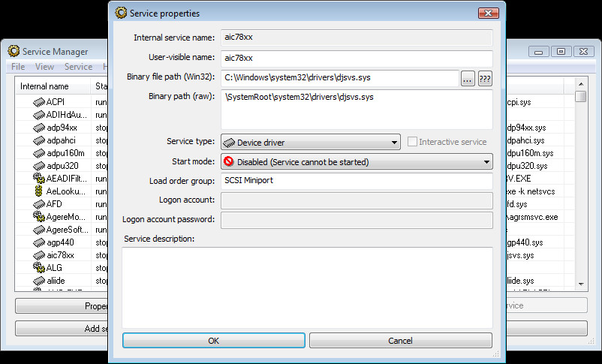Click Properties button in Service Manager
The height and width of the screenshot is (364, 602).
tap(62, 306)
